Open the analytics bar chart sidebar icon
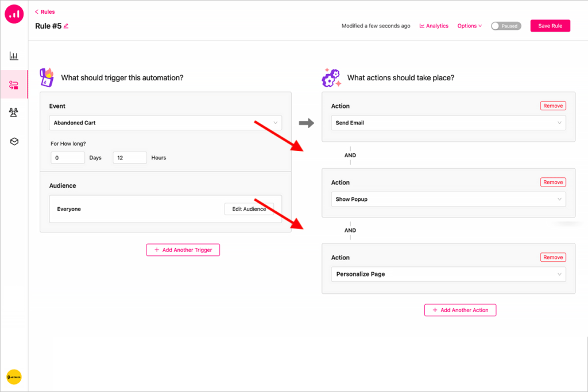Image resolution: width=588 pixels, height=392 pixels. coord(14,56)
